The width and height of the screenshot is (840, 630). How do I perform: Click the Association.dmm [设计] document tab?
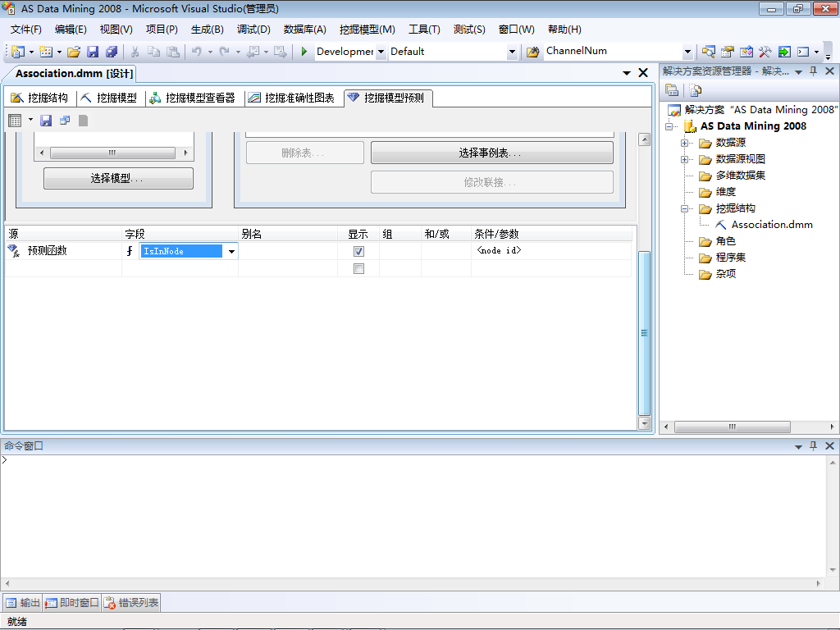click(x=74, y=73)
